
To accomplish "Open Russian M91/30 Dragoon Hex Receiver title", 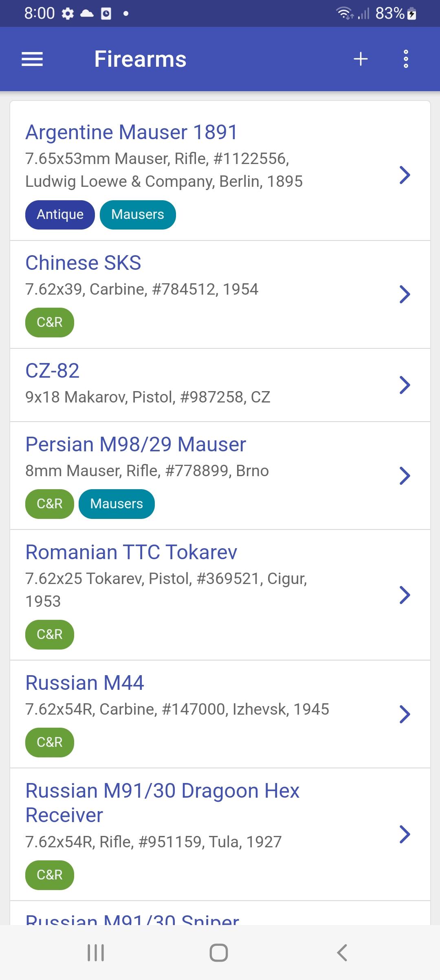I will [x=162, y=803].
